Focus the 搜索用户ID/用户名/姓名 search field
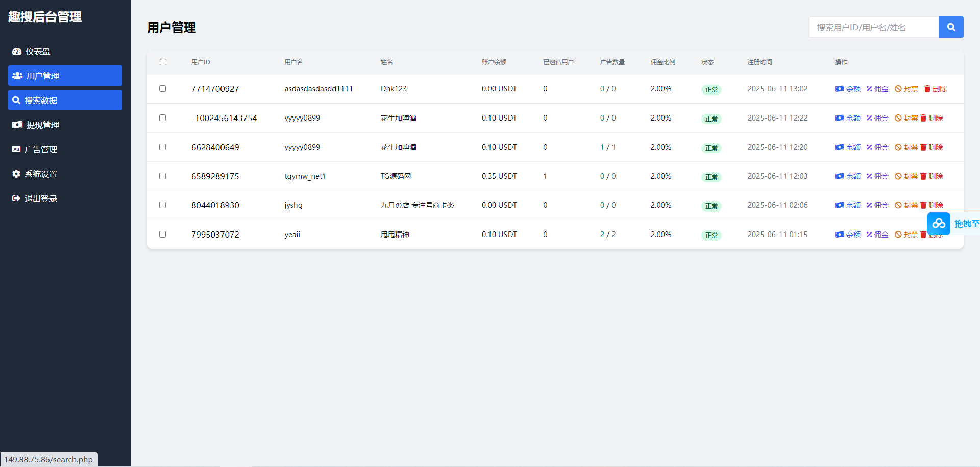Image resolution: width=980 pixels, height=467 pixels. coord(873,27)
